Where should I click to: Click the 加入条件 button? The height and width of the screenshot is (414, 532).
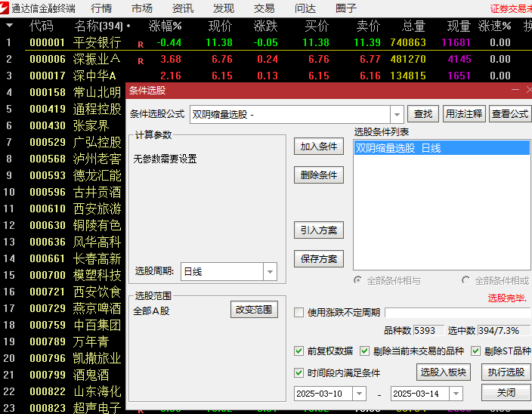click(x=319, y=147)
